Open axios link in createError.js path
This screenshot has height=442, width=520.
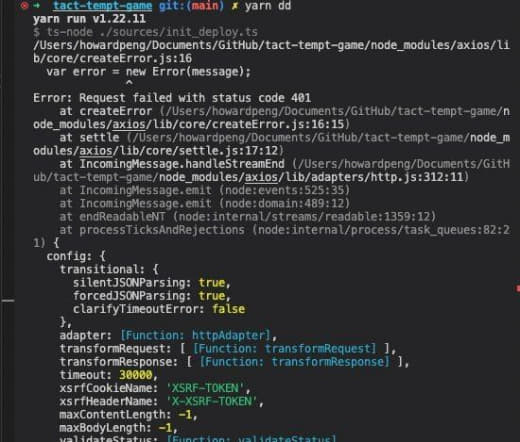129,124
